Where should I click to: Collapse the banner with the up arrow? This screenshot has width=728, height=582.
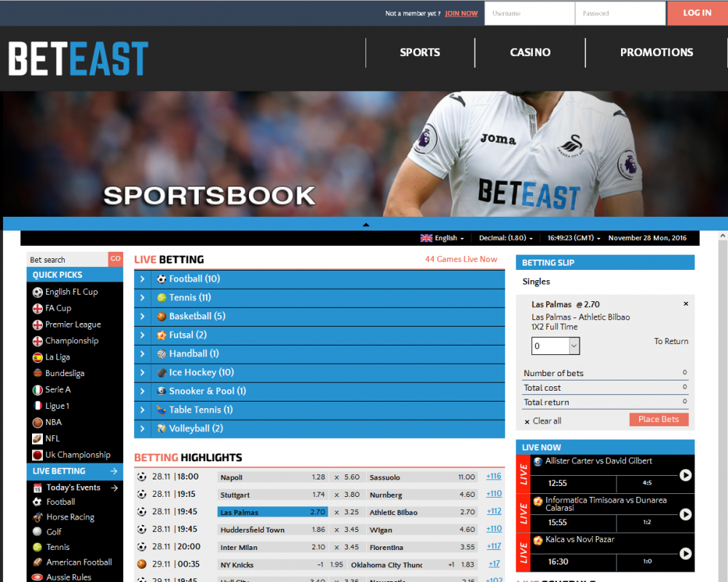pyautogui.click(x=366, y=225)
